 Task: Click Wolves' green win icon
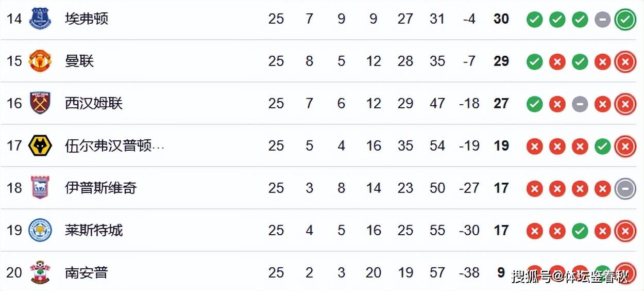(x=602, y=147)
